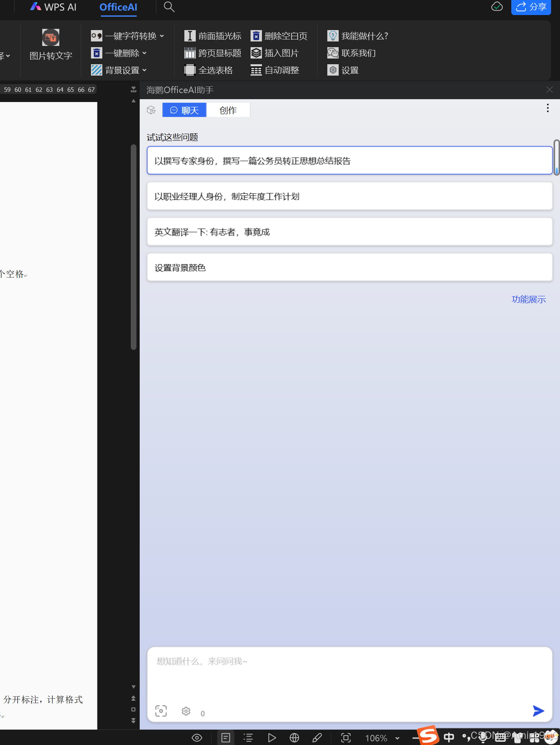Click the cloud sync status icon
Viewport: 560px width, 745px height.
coord(497,7)
